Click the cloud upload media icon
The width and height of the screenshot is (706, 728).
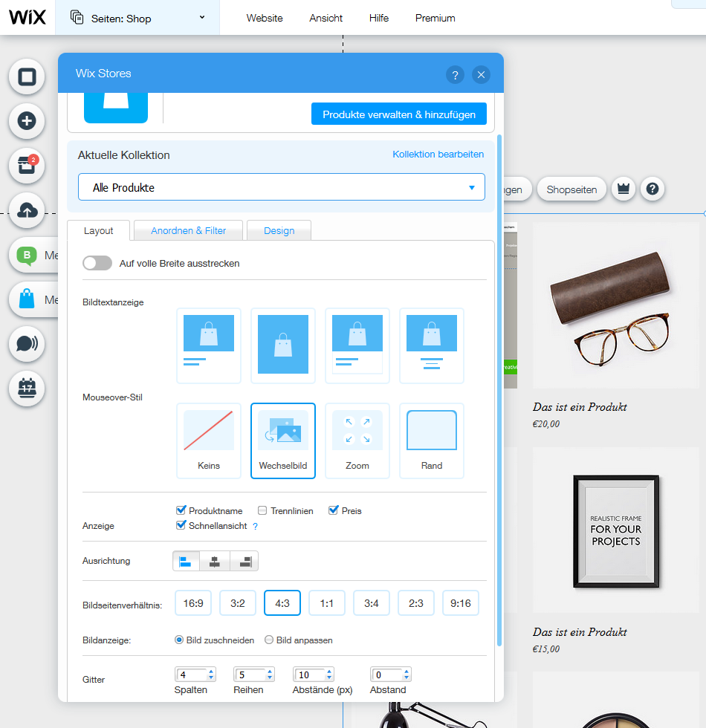coord(27,211)
